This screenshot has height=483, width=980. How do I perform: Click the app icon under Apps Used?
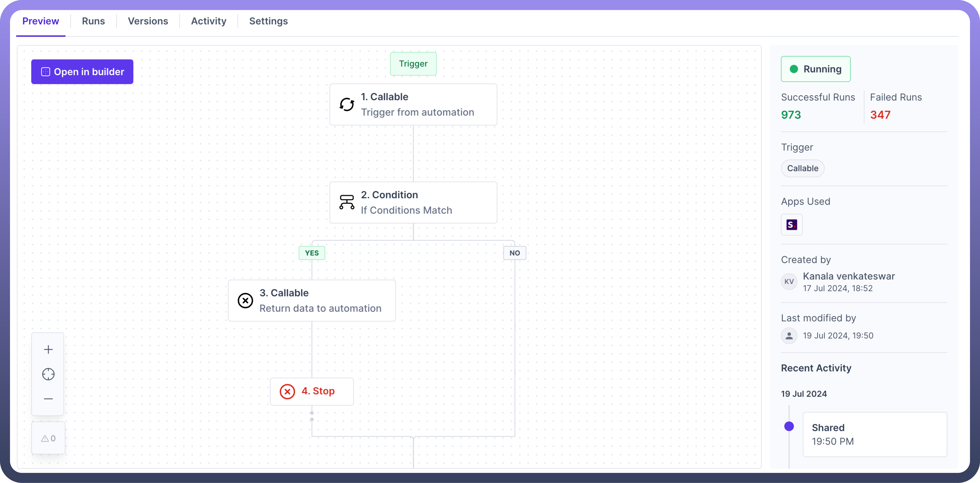click(792, 225)
